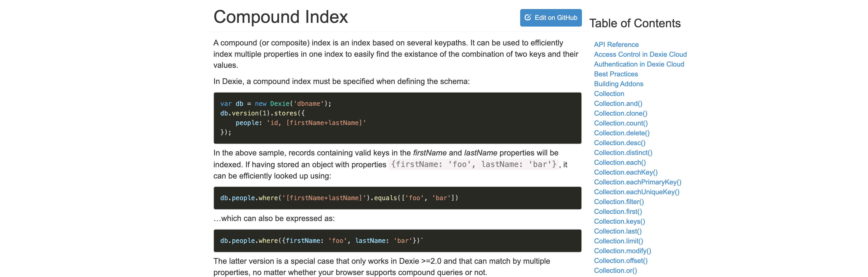This screenshot has width=868, height=277.
Task: Select the Collection.clone() link
Action: tap(620, 113)
